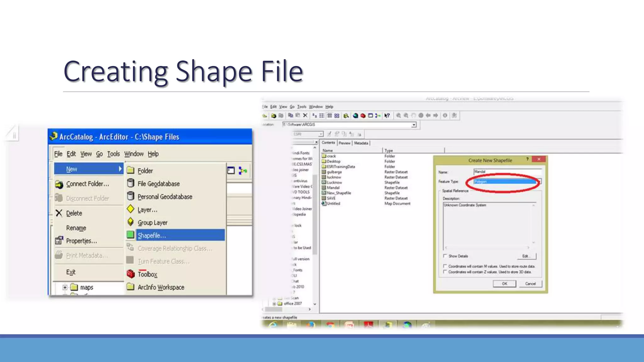644x362 pixels.
Task: Open Tools menu in ArcEditor window
Action: click(x=113, y=154)
